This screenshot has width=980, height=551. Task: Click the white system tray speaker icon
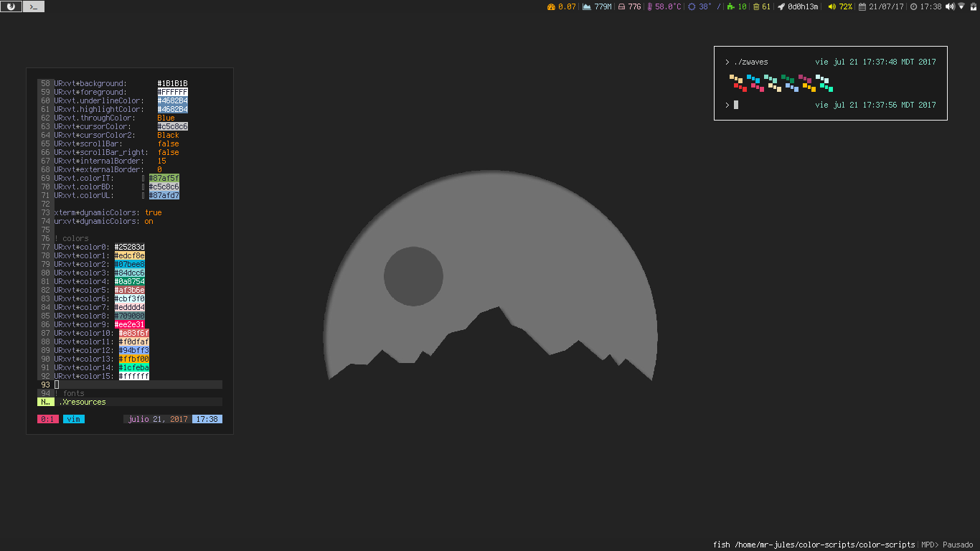[950, 6]
